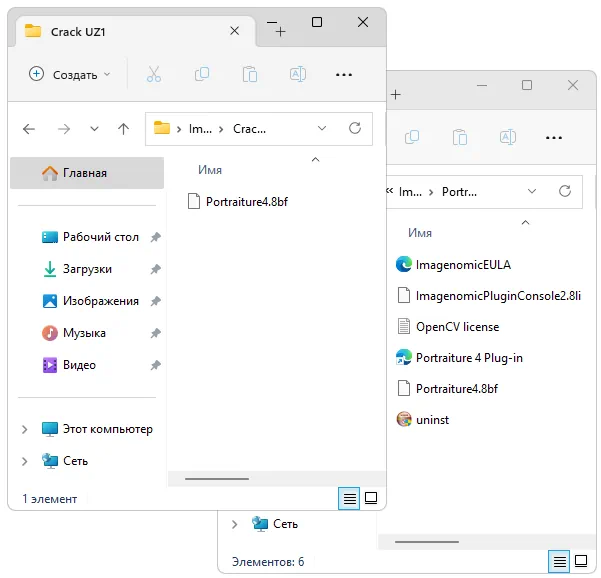Select ImagenomicPluginConsole2.8li file
Image resolution: width=601 pixels, height=578 pixels.
coord(489,296)
